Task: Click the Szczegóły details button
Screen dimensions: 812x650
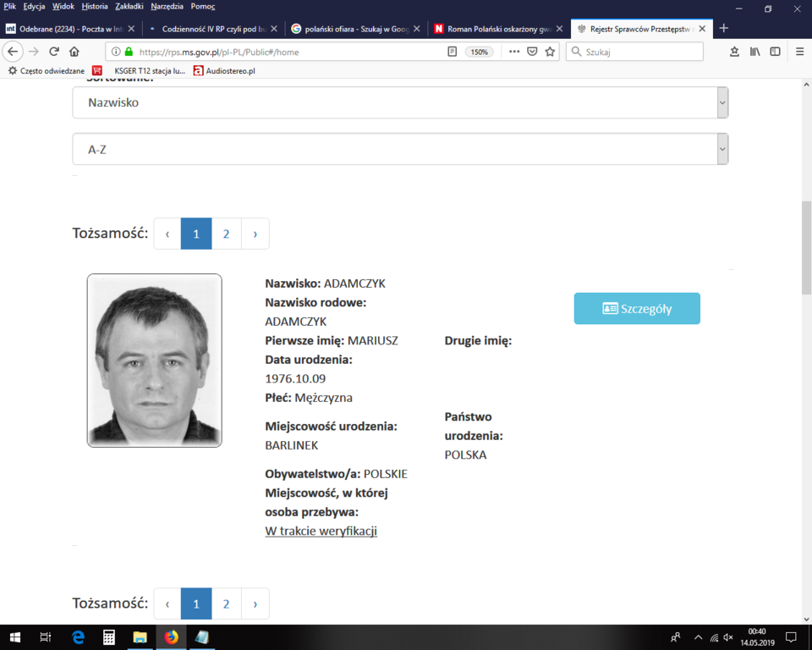Action: coord(637,308)
